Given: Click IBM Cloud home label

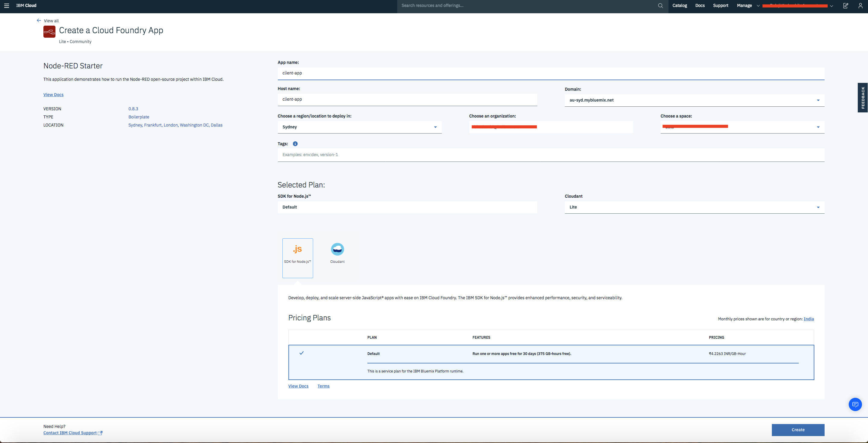Looking at the screenshot, I should coord(26,5).
